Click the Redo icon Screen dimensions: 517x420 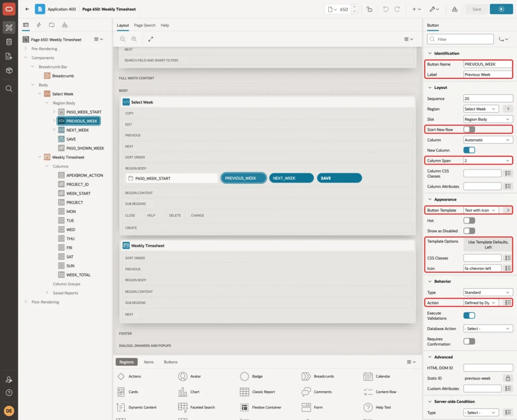tap(397, 9)
